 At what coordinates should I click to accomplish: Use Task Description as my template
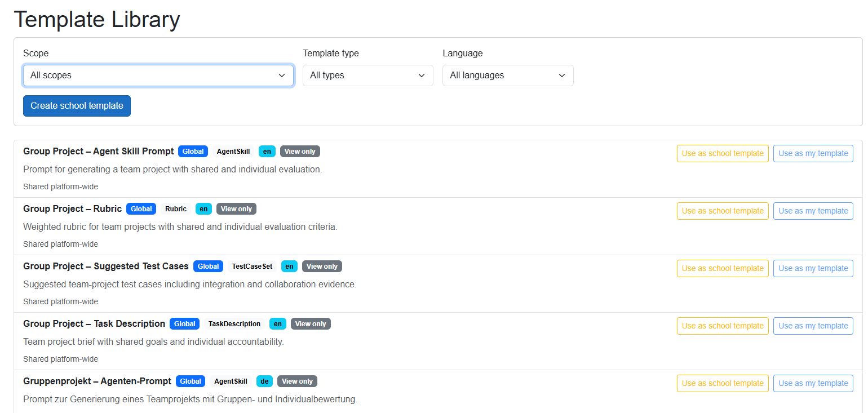pyautogui.click(x=813, y=326)
